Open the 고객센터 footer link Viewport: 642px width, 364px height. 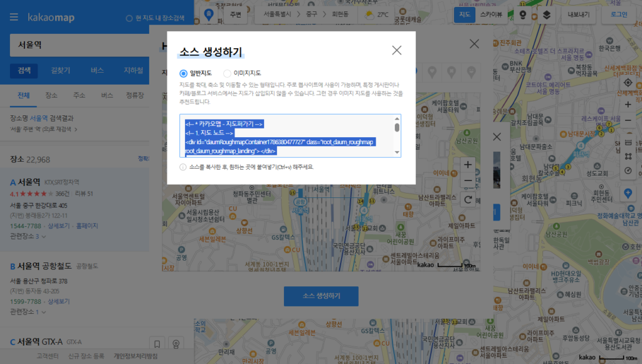pos(48,356)
